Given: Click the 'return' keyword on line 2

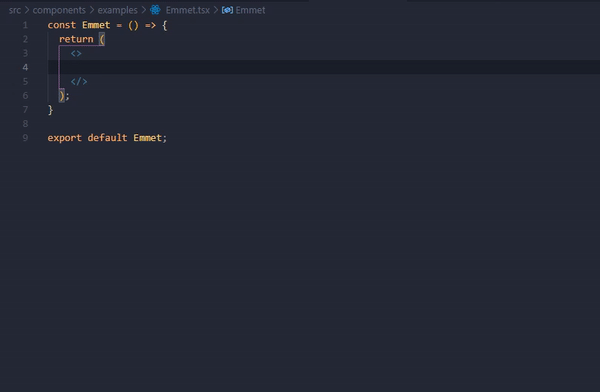Looking at the screenshot, I should (76, 39).
